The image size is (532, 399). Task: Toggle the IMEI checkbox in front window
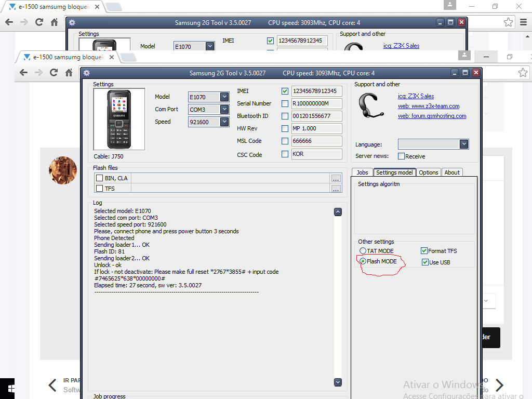click(x=285, y=91)
